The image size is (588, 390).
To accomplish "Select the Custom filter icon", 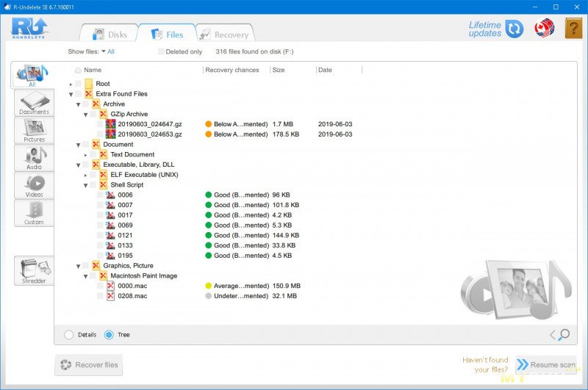I will click(34, 213).
